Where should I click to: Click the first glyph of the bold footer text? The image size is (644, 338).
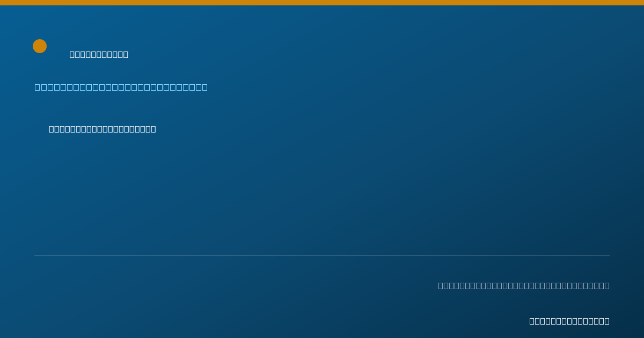pos(532,321)
